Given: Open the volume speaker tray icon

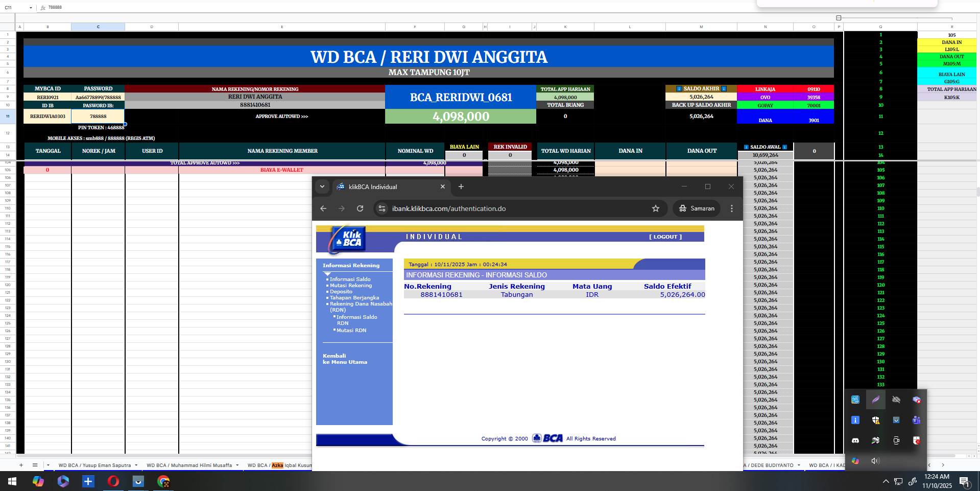Looking at the screenshot, I should click(x=875, y=461).
